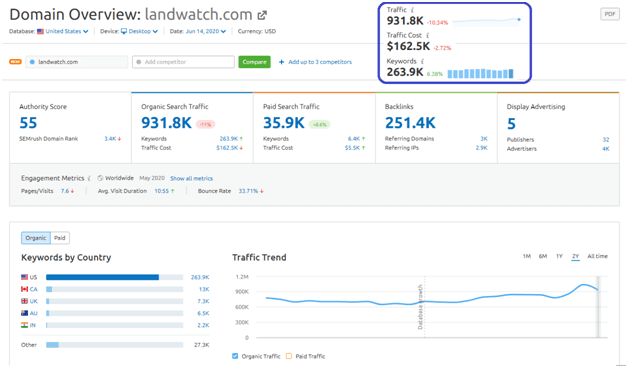
Task: Switch to the Organic toggle
Action: pos(36,238)
